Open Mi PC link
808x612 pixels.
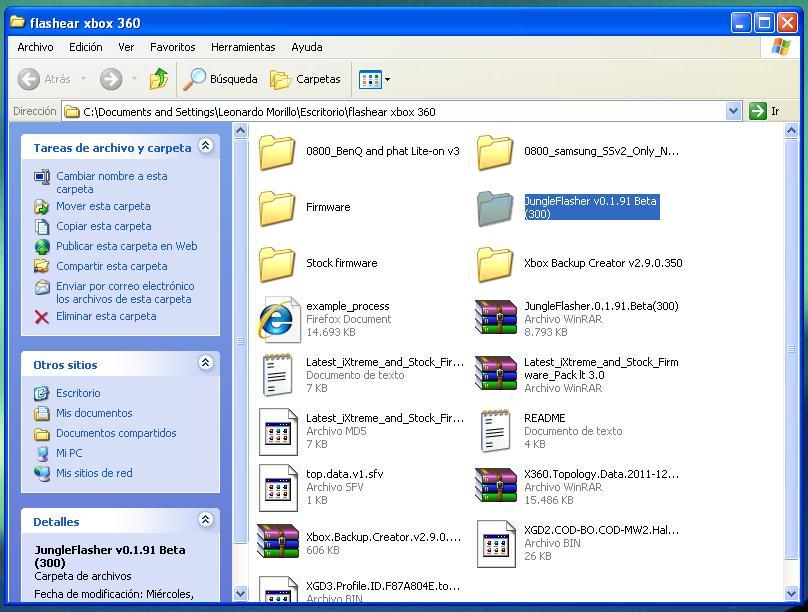coord(69,453)
